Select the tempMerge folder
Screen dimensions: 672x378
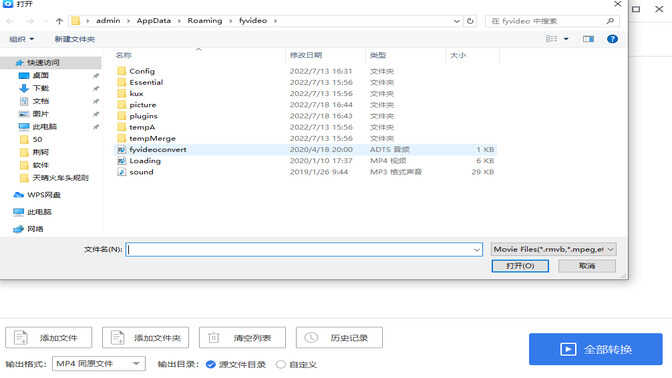(x=152, y=138)
